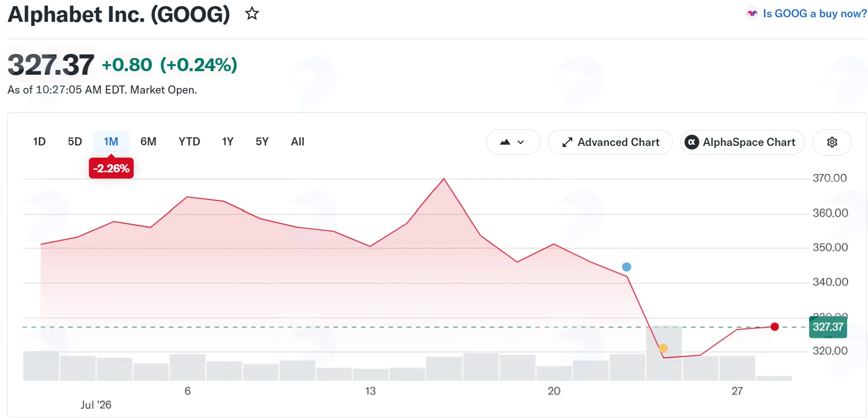
Task: Click the -2.26% change badge
Action: pos(111,168)
